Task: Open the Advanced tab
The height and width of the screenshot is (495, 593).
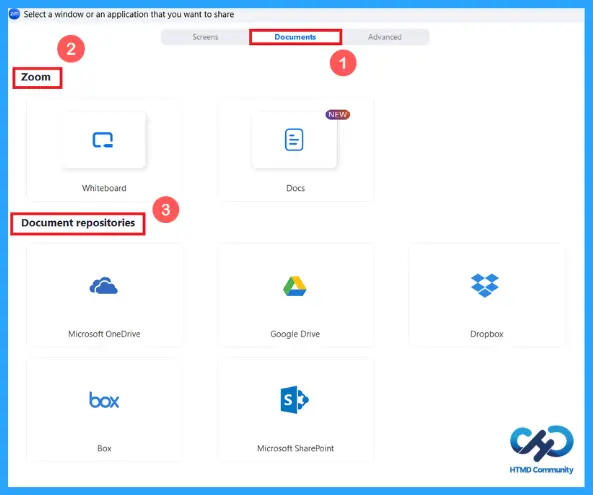Action: [x=385, y=37]
